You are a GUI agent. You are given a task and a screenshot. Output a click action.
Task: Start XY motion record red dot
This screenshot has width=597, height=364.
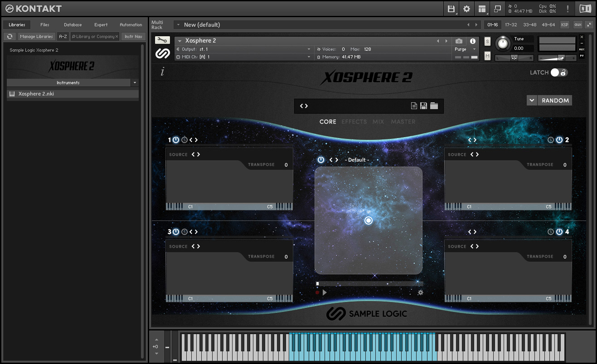click(317, 292)
